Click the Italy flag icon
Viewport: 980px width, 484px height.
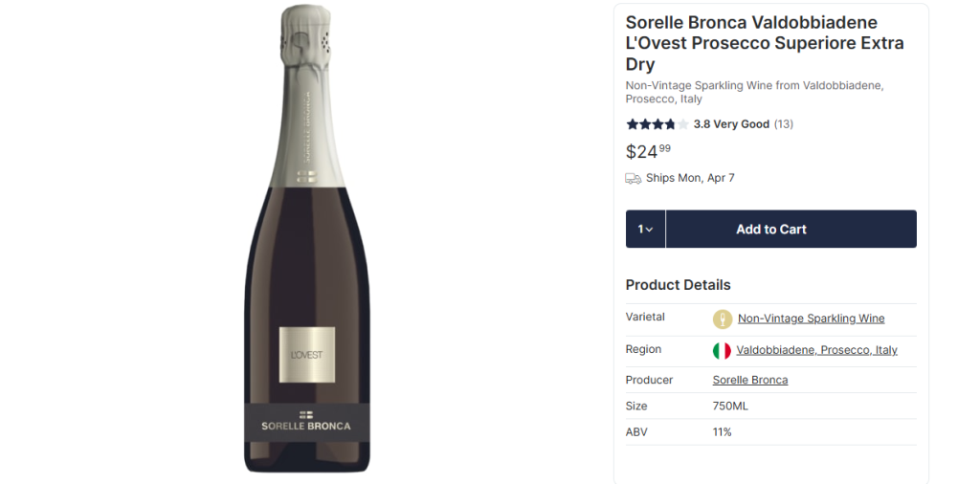(722, 350)
